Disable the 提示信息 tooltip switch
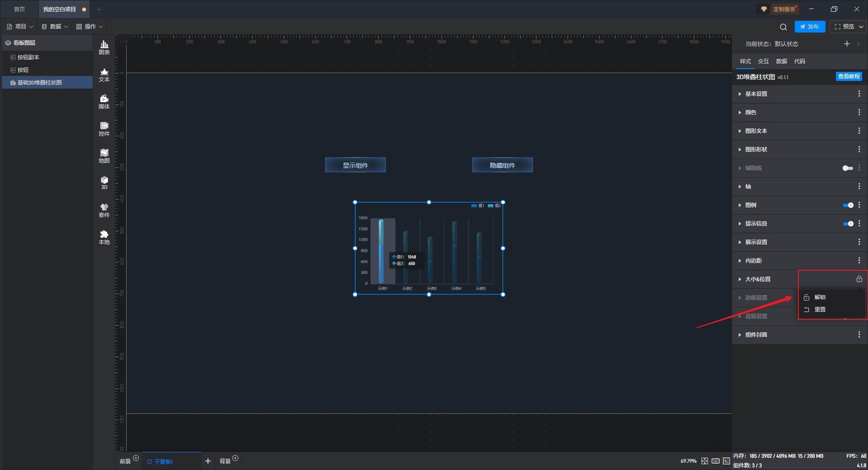 click(848, 224)
